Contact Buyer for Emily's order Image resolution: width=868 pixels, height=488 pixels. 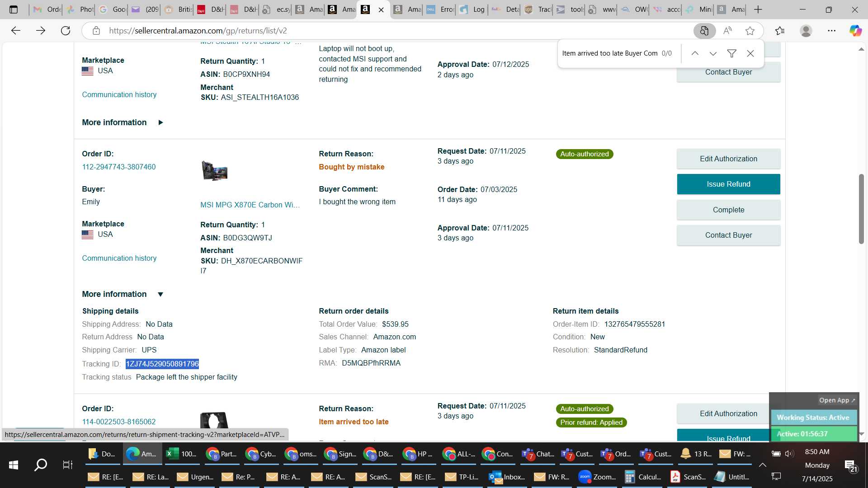(728, 235)
